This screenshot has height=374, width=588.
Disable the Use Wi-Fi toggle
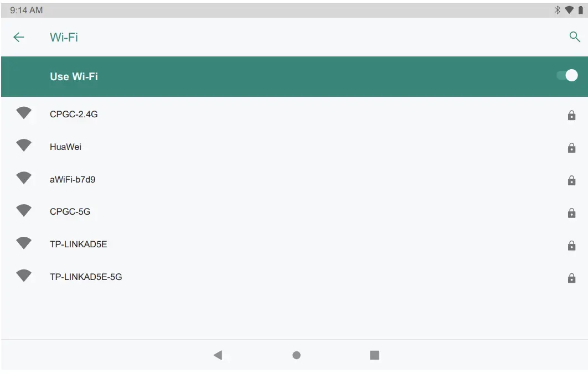click(568, 75)
